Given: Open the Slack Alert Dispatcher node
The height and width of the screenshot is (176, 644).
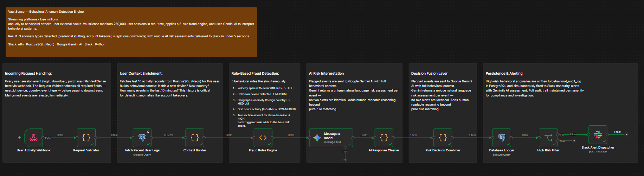Looking at the screenshot, I should [x=598, y=134].
